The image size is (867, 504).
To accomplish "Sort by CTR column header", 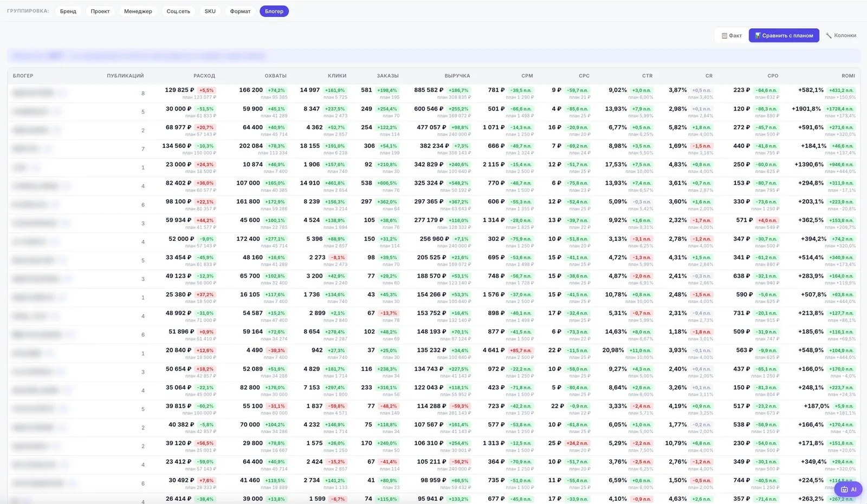I will pyautogui.click(x=648, y=76).
